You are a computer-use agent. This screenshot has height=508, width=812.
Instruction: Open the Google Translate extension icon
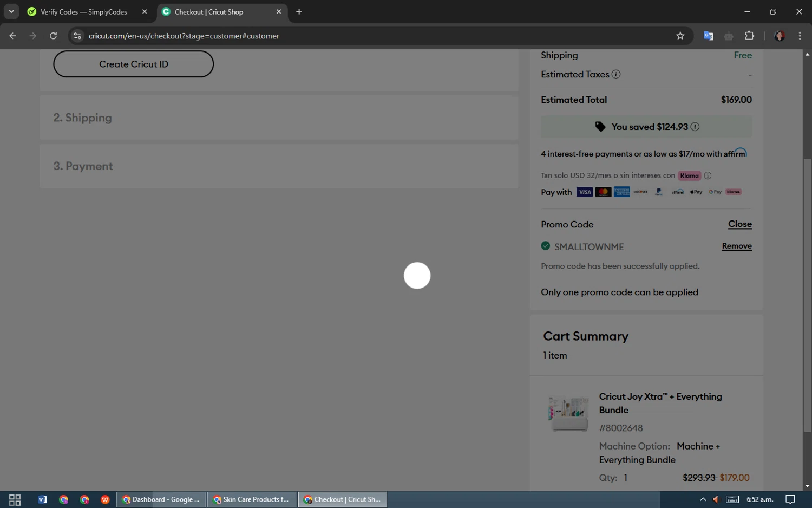708,36
